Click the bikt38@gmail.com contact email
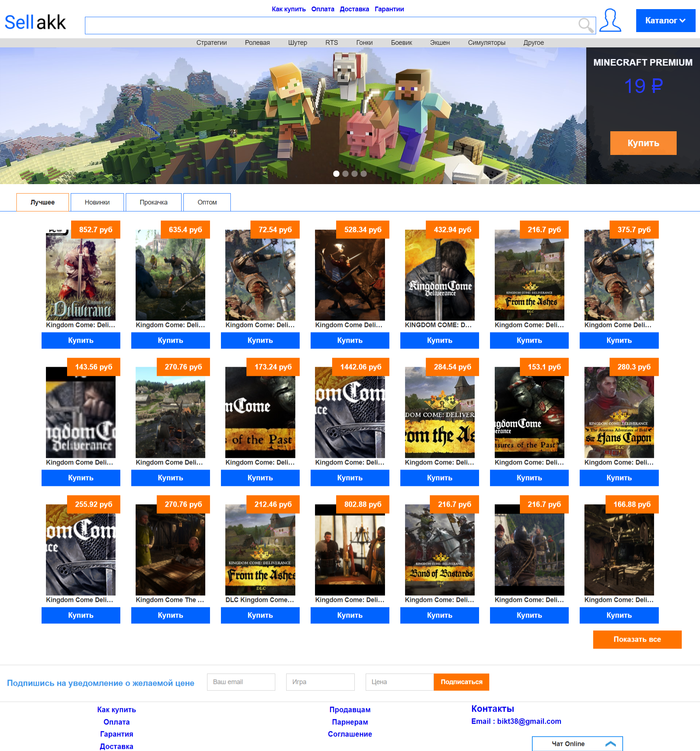The height and width of the screenshot is (751, 700). click(x=529, y=721)
